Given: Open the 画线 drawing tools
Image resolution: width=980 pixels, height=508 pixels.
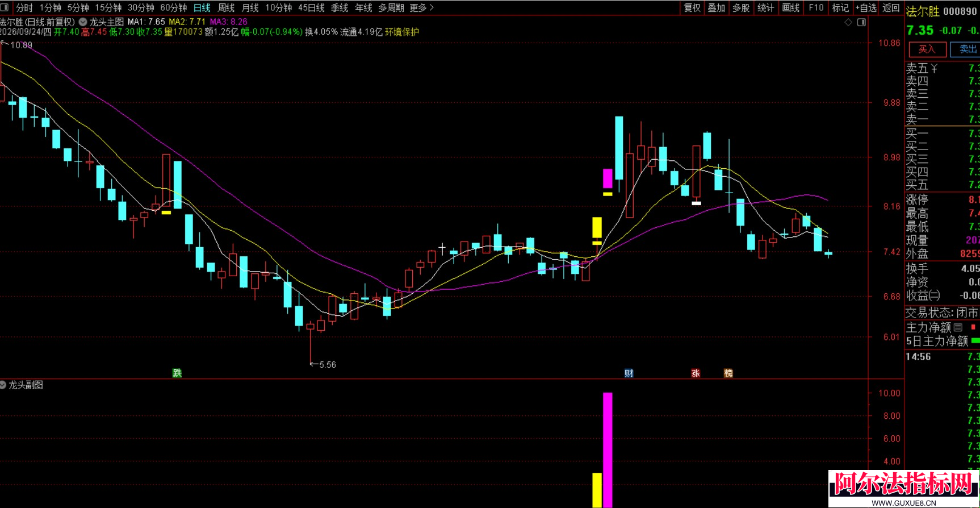Looking at the screenshot, I should pos(790,7).
